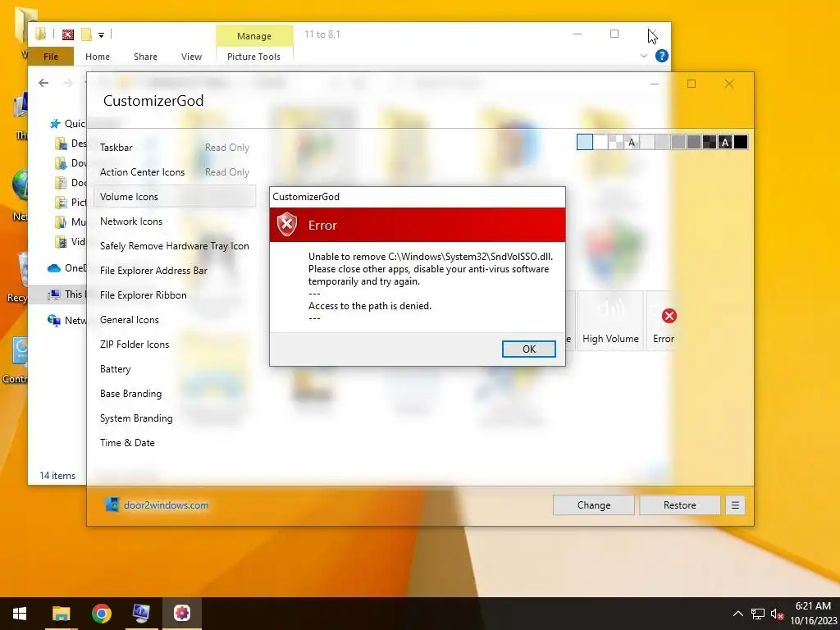840x630 pixels.
Task: Click the new folder icon in Explorer title bar
Action: (86, 34)
